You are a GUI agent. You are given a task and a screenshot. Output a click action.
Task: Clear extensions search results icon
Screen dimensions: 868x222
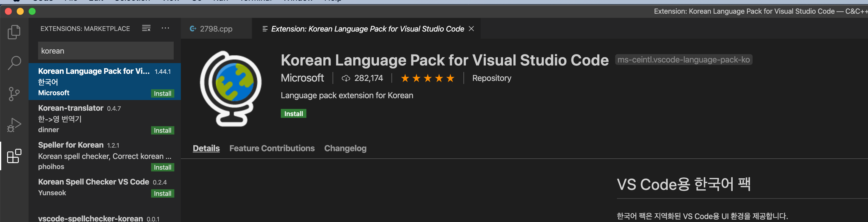[146, 28]
